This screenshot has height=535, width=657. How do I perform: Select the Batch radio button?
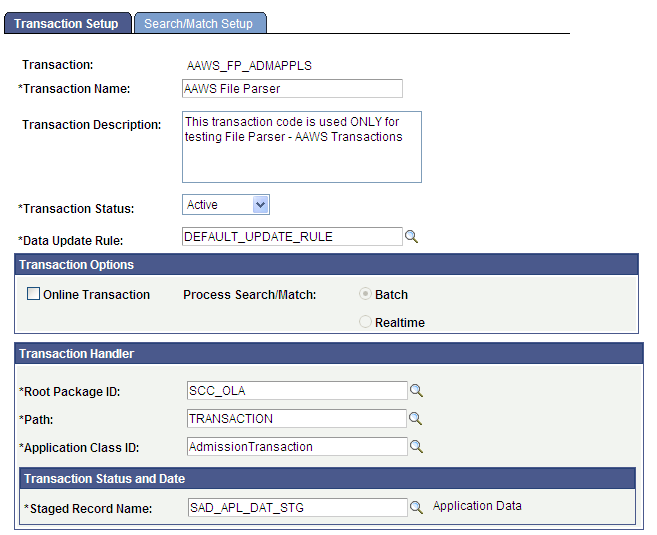pos(365,294)
